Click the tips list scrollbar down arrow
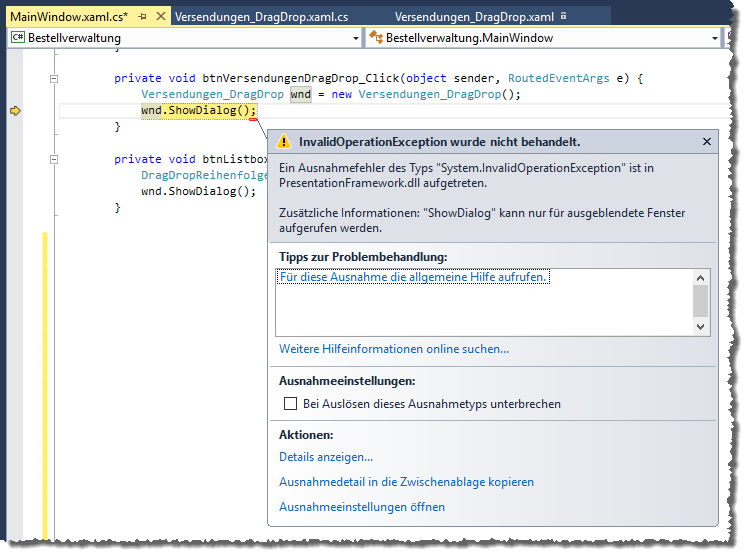 coord(700,326)
